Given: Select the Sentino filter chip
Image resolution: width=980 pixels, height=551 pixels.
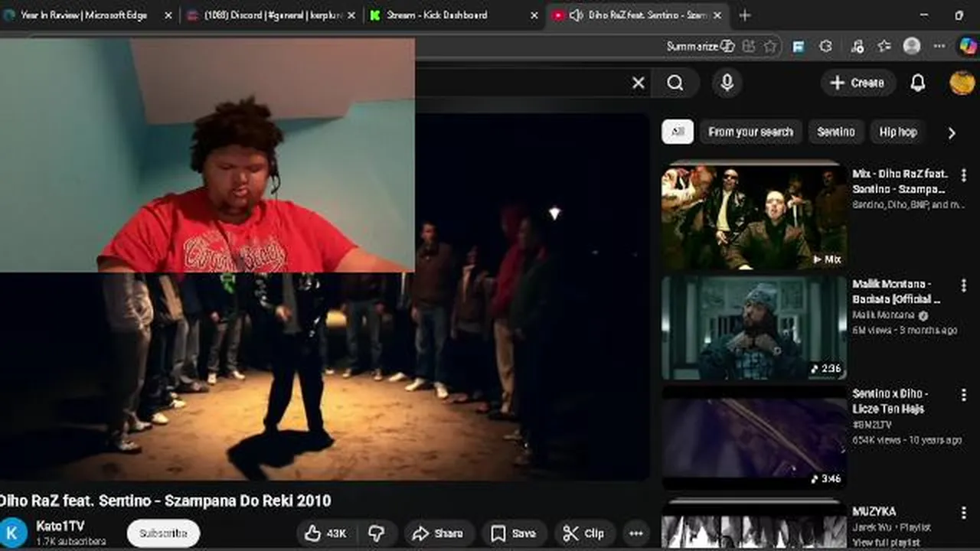Looking at the screenshot, I should [x=835, y=132].
